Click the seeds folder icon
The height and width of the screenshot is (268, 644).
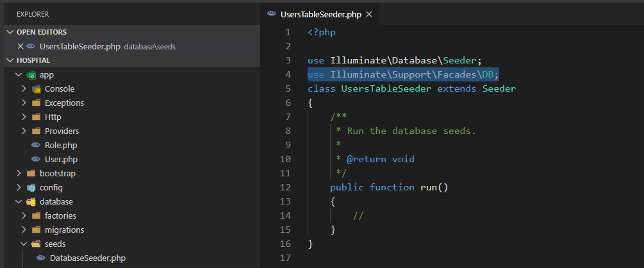coord(36,244)
